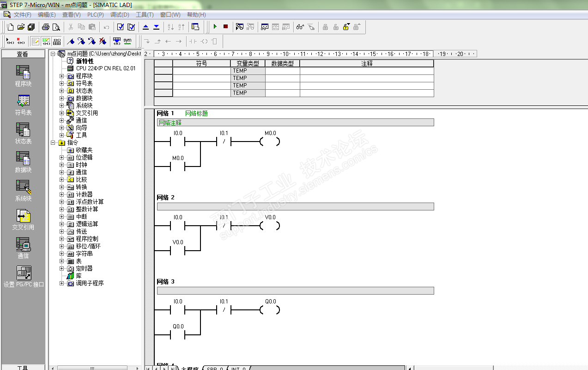This screenshot has height=370, width=588.
Task: Open Symbol Table (符号表) in the sidebar
Action: (x=23, y=105)
